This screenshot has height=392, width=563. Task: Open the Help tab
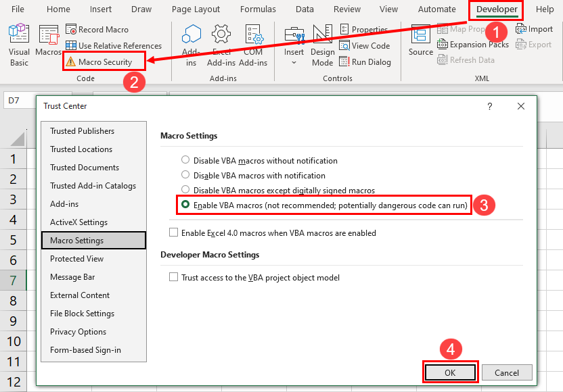(x=545, y=9)
